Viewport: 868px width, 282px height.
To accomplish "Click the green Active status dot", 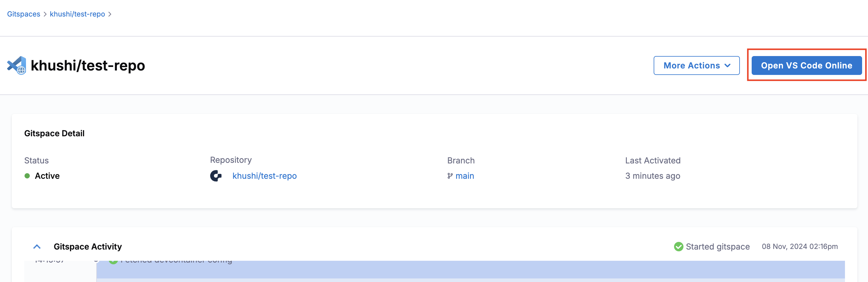I will pyautogui.click(x=27, y=176).
